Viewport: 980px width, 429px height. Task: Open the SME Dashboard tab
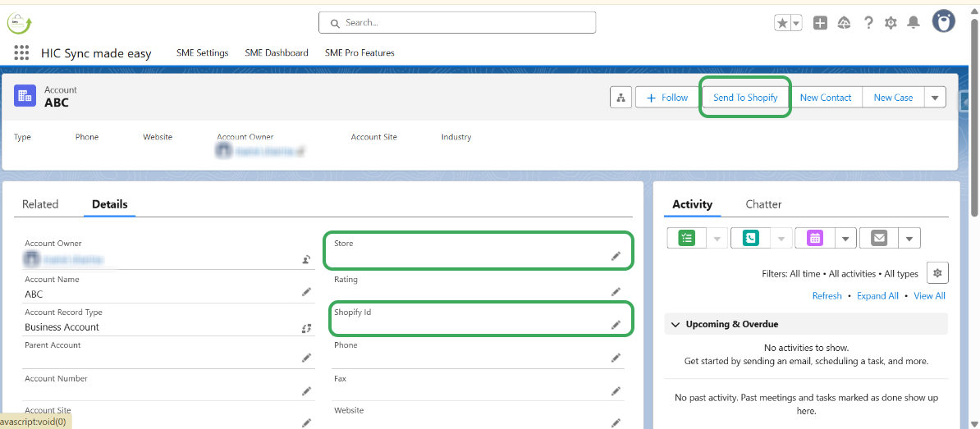[277, 53]
